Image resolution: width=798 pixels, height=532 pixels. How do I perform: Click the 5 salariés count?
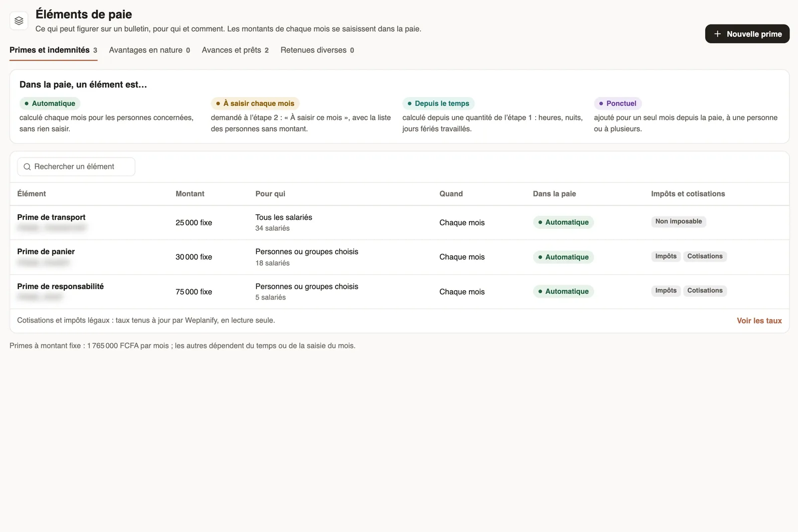270,298
